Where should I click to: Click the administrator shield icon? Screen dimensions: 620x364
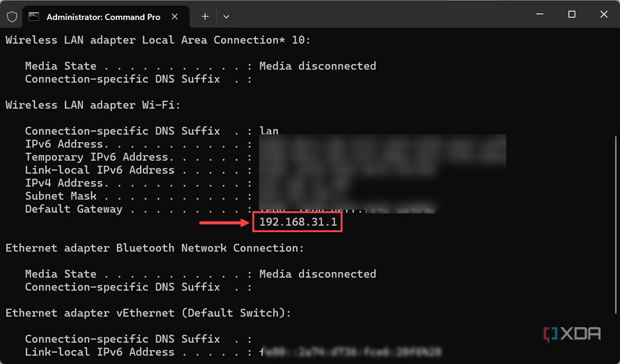point(12,16)
